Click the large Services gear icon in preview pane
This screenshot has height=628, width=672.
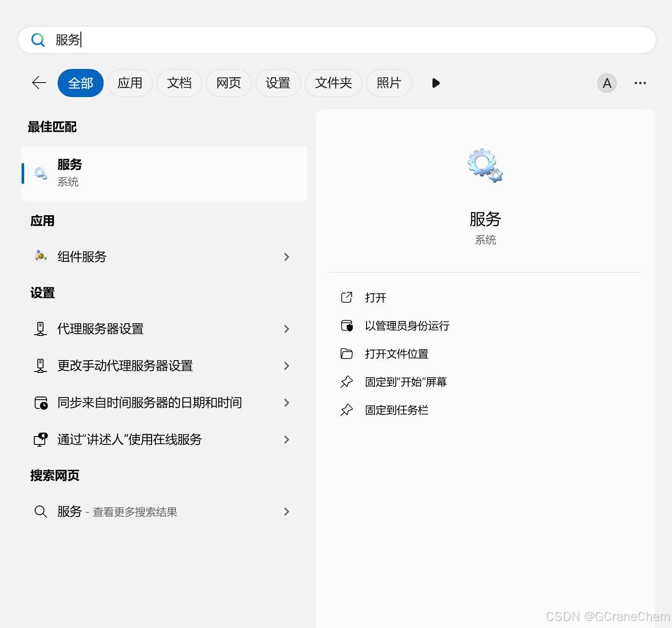[x=485, y=165]
